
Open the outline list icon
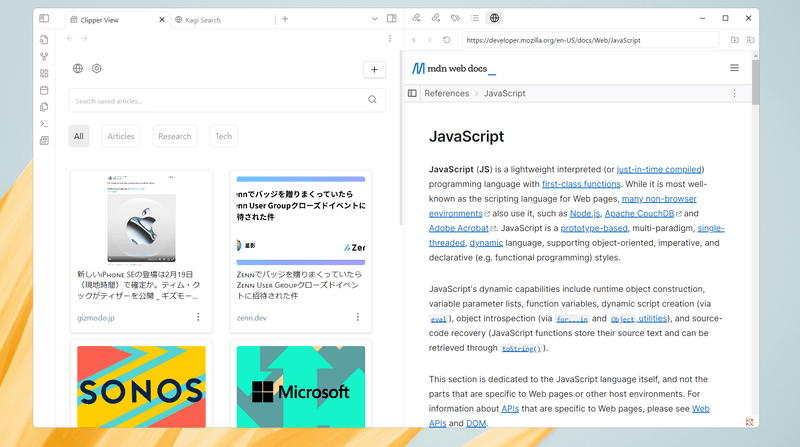pyautogui.click(x=475, y=18)
